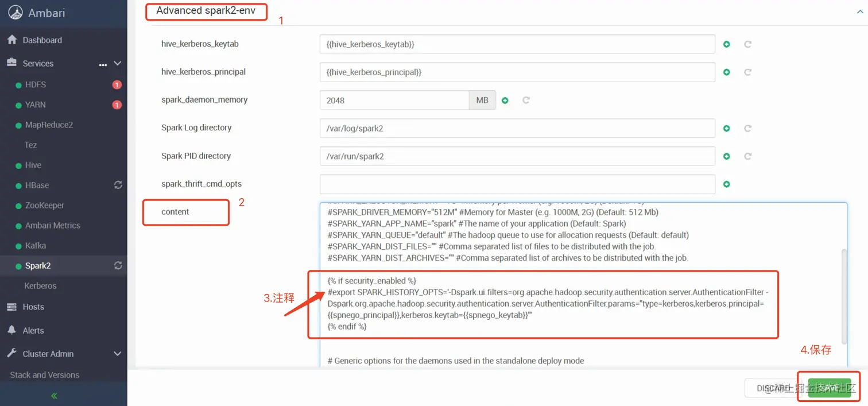
Task: Click the Discard button
Action: point(774,389)
